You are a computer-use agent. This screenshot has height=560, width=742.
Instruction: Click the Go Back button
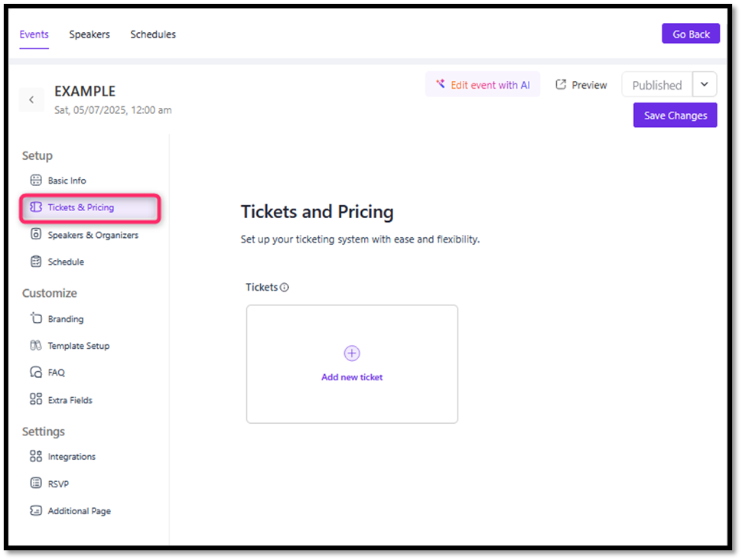pyautogui.click(x=691, y=34)
